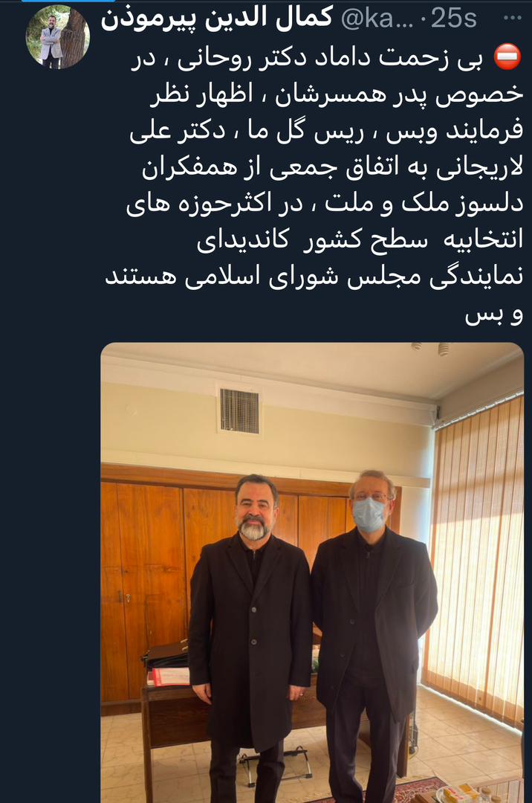Viewport: 532px width, 803px height.
Task: Click the last tweet line و بس
Action: tap(493, 314)
